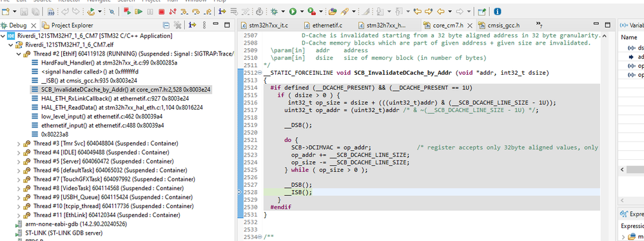Switch to the Project Explorer tab
Screen dimensions: 644x241
point(68,25)
